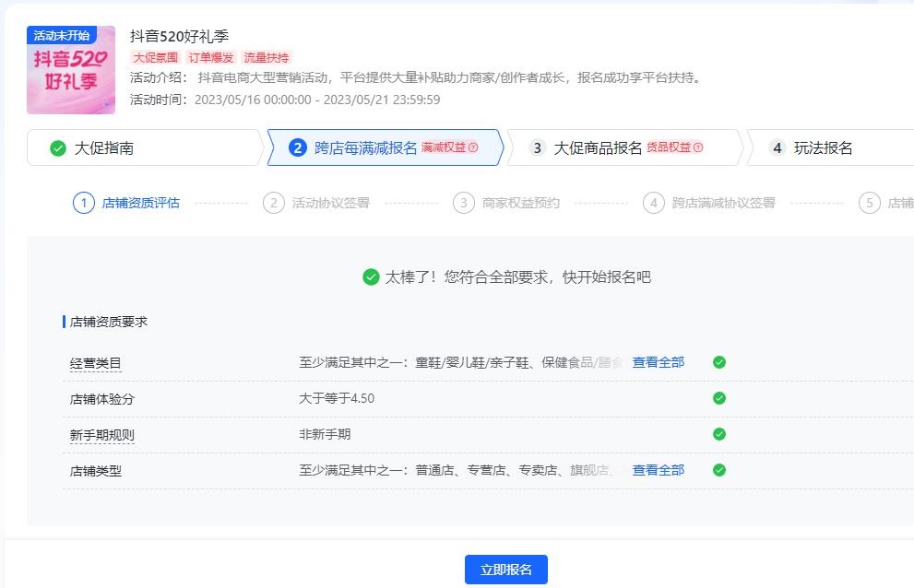Click the 新手期规则 requirement label

point(102,435)
